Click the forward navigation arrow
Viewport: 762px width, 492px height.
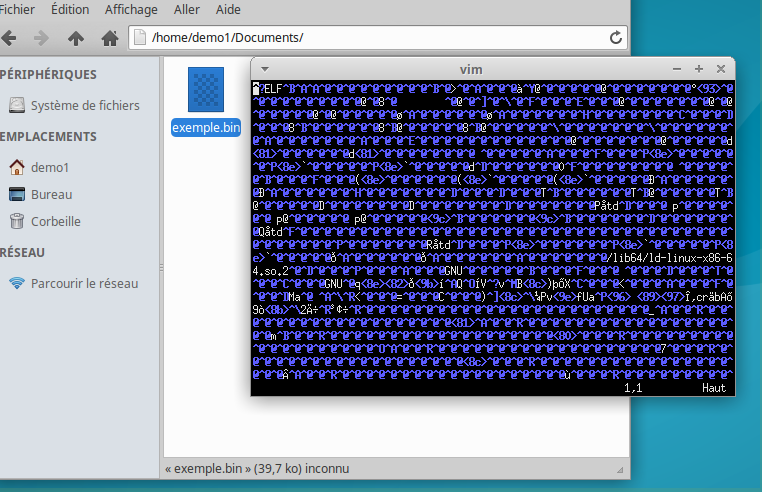coord(41,38)
